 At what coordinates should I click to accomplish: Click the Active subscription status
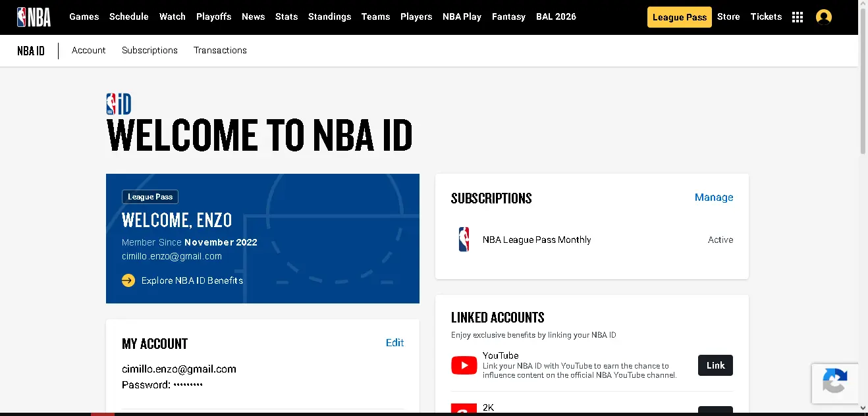720,240
